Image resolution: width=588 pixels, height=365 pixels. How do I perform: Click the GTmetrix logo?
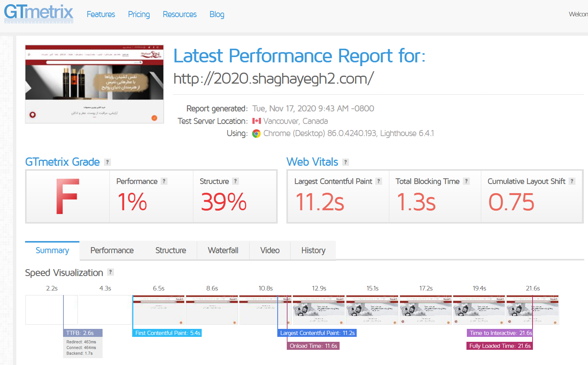pyautogui.click(x=39, y=14)
